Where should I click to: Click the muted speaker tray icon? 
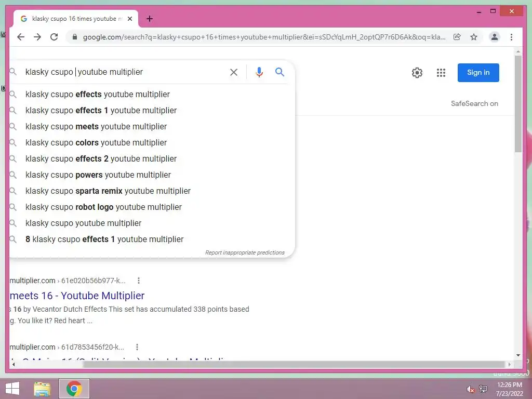(470, 389)
